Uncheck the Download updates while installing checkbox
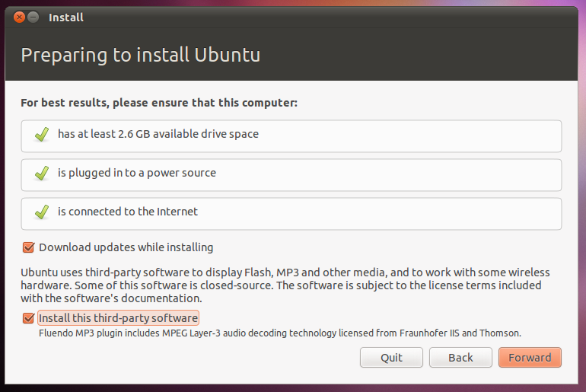 (29, 247)
